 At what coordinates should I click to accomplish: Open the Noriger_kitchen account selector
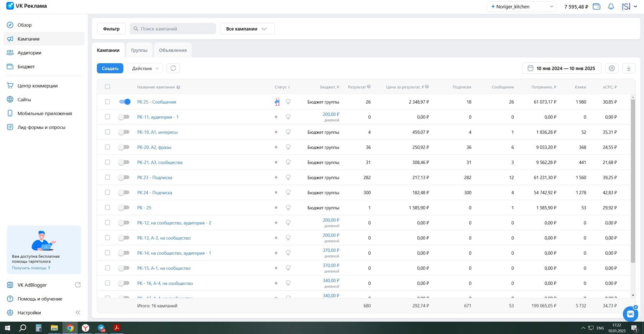pos(522,7)
